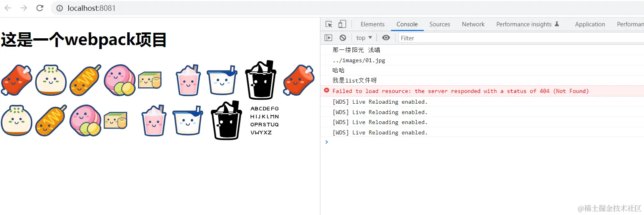Viewport: 644px width, 215px height.
Task: Switch to the Elements tab
Action: tap(372, 24)
